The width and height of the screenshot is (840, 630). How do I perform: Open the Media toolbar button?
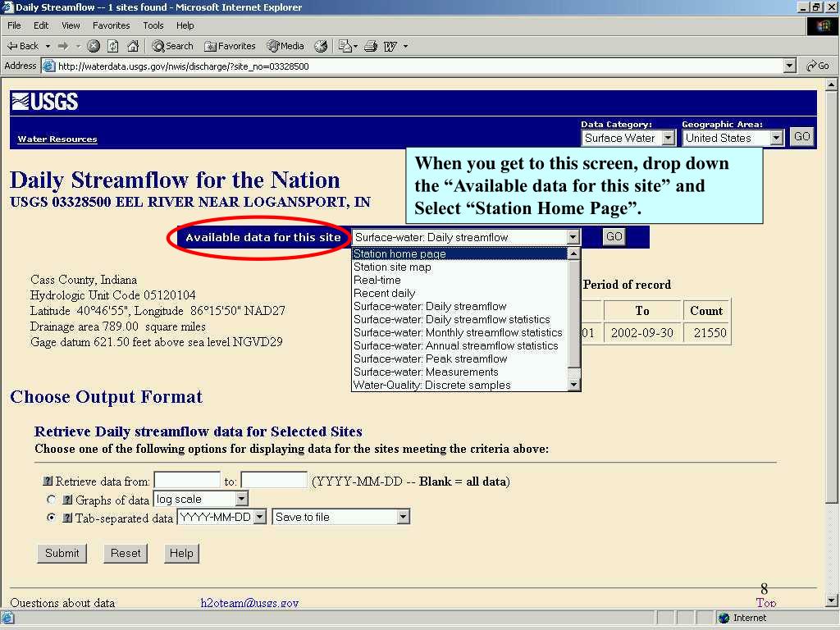pyautogui.click(x=285, y=46)
